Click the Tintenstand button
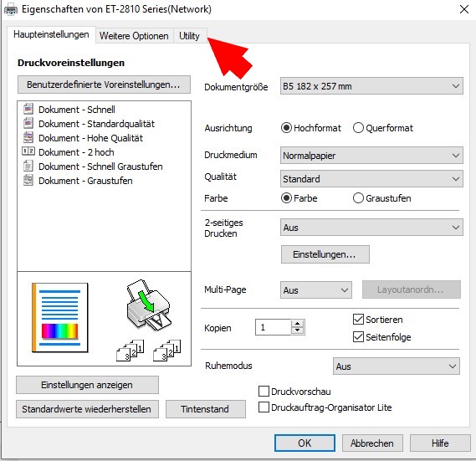This screenshot has width=476, height=461. (206, 409)
